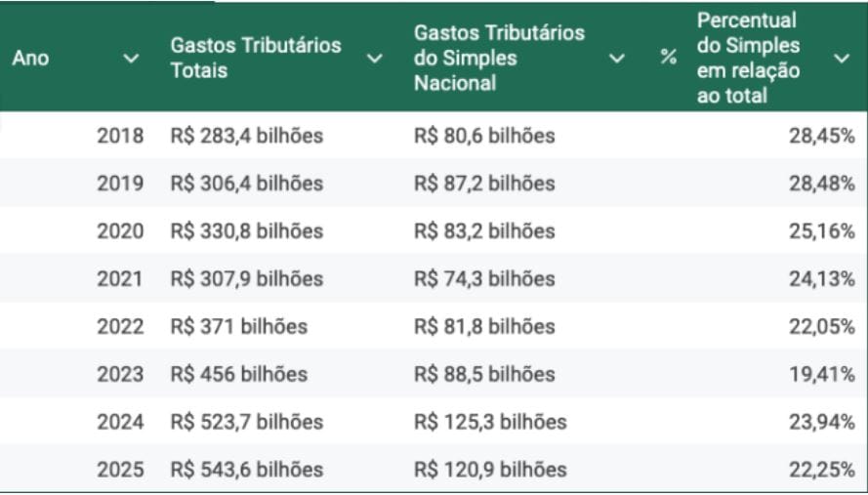
Task: Select the R$ 87,2 bilhões cell
Action: point(484,184)
